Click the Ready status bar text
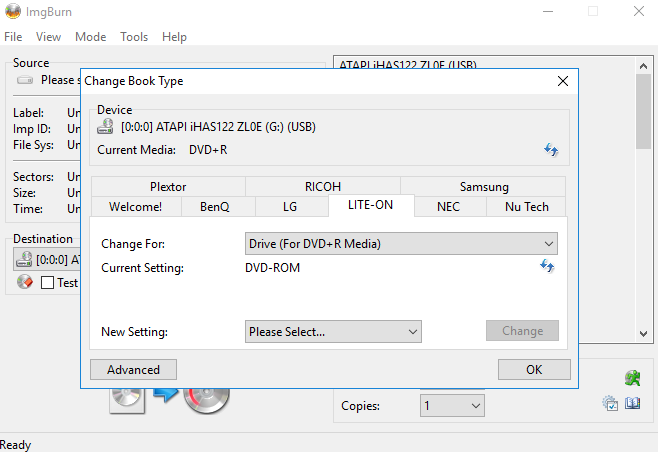Image resolution: width=658 pixels, height=452 pixels. (x=16, y=444)
